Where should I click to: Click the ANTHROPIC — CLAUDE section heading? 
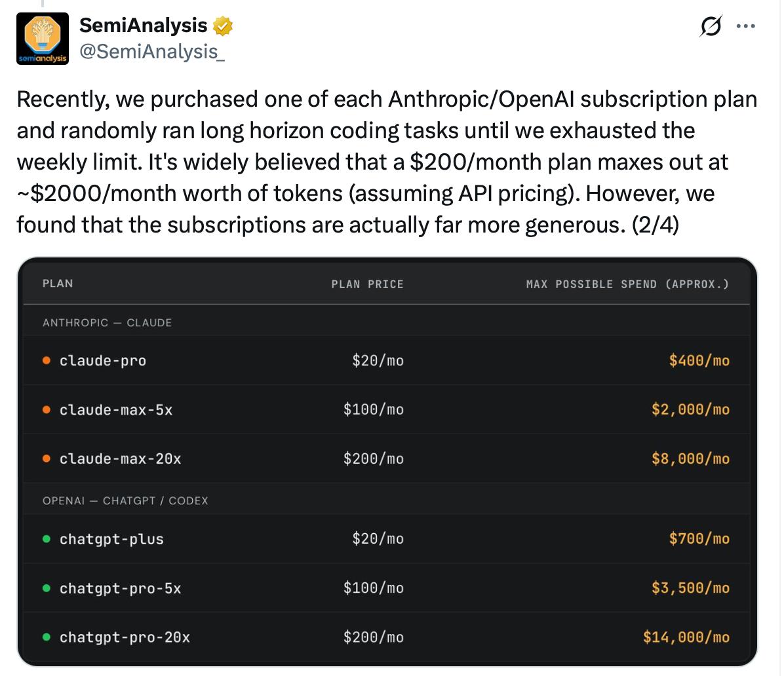tap(107, 323)
